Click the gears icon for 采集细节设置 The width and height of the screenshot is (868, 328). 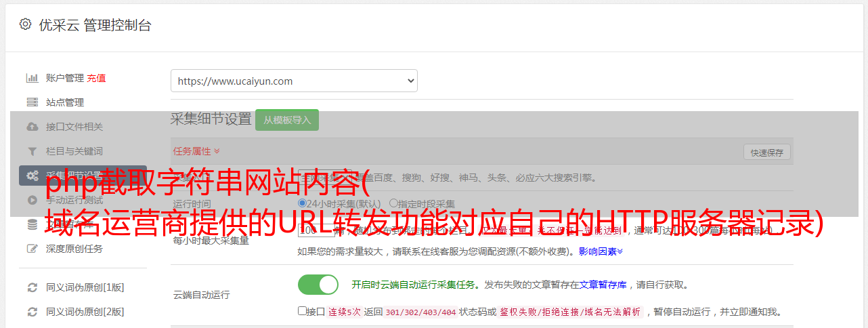32,176
